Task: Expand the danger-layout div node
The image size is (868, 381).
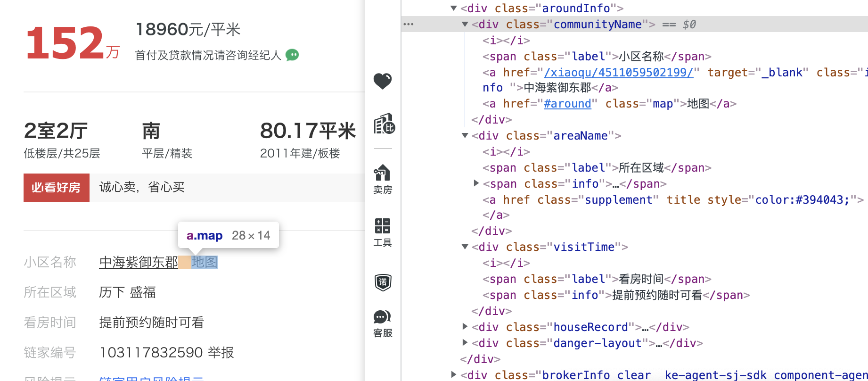Action: tap(465, 342)
